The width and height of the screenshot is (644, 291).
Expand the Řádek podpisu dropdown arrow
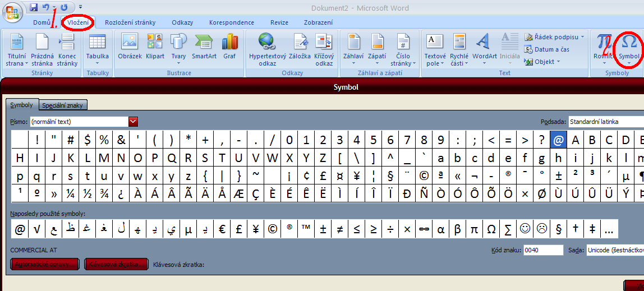[582, 37]
